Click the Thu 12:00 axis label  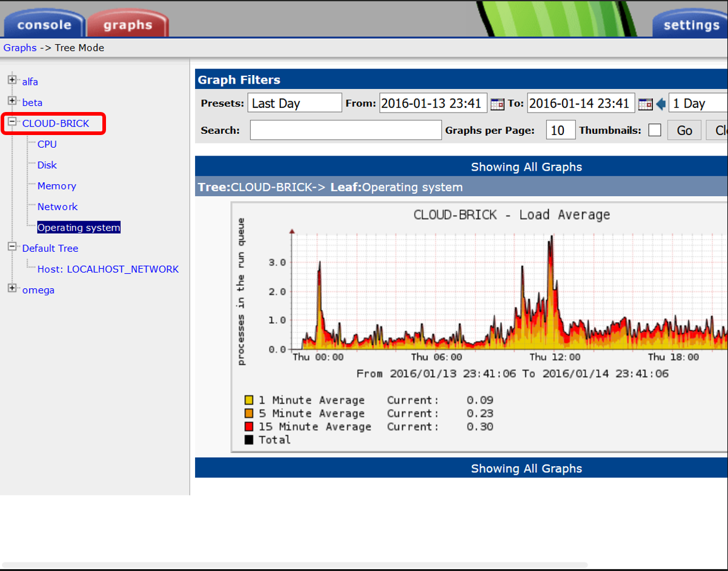coord(555,357)
